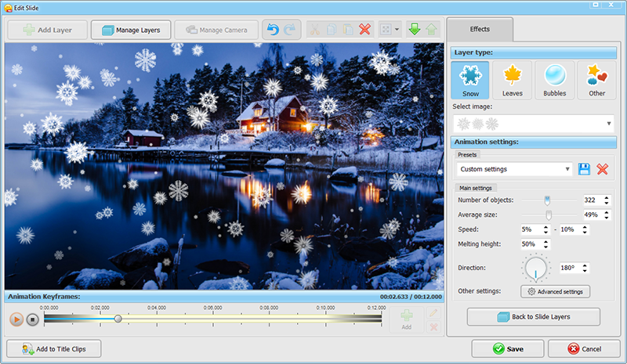Click the Number of objects slider handle

pos(547,200)
